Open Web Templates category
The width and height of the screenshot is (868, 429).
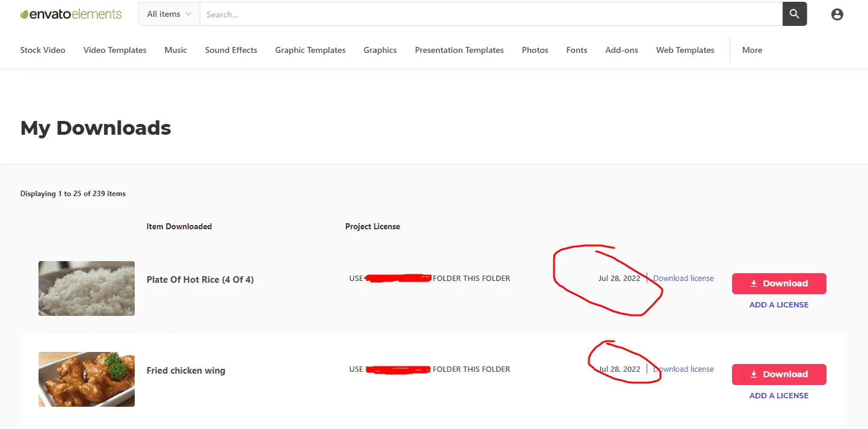[x=685, y=50]
